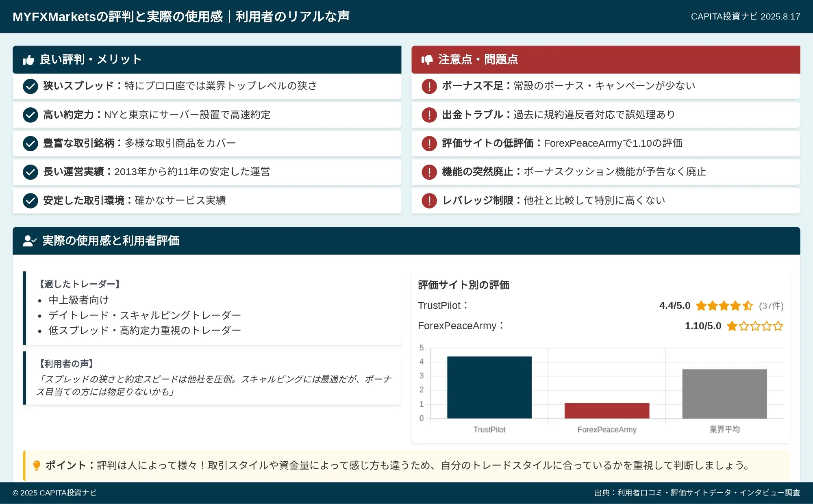
Task: Click the italic user quote about スプレッドの狭さ
Action: pyautogui.click(x=214, y=385)
